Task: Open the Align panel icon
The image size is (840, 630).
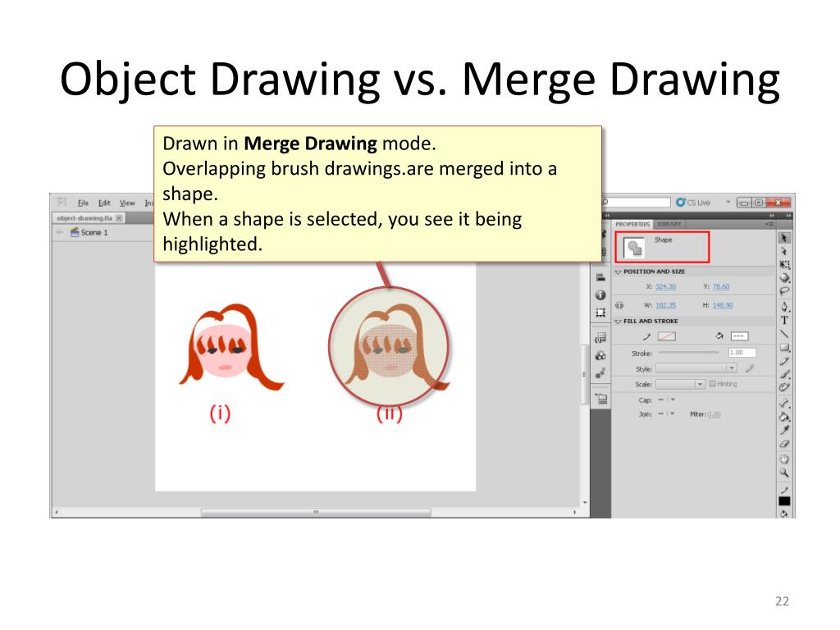Action: [600, 277]
